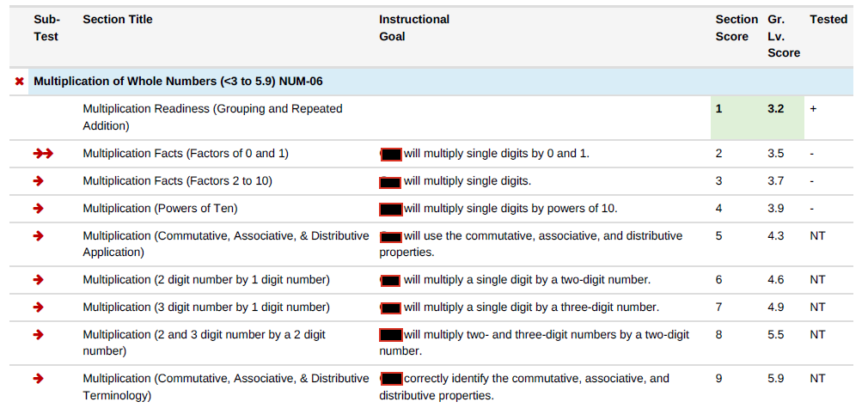Screen dimensions: 868x414
Task: Select the Multiplication of Whole Numbers NUM-06 heading
Action: pyautogui.click(x=178, y=82)
